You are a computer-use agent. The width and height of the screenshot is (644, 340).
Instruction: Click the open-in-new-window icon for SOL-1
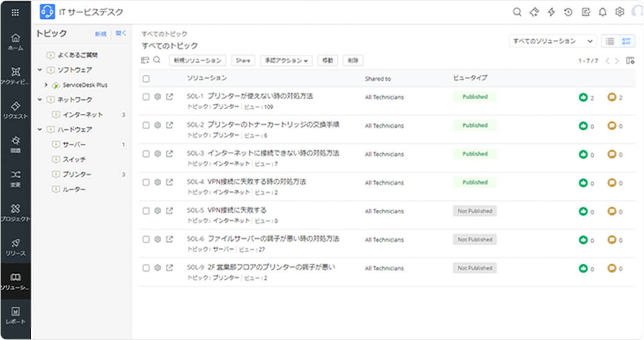point(169,97)
